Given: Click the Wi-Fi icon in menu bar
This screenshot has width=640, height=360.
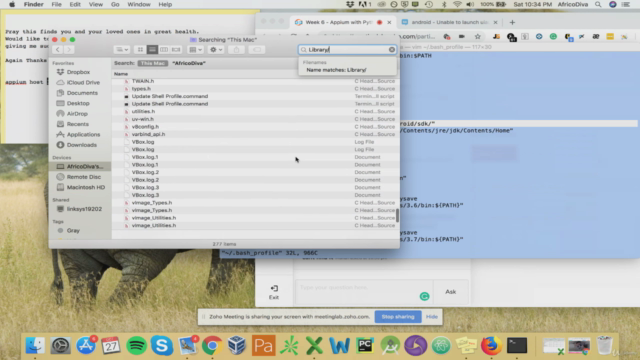Looking at the screenshot, I should (457, 4).
